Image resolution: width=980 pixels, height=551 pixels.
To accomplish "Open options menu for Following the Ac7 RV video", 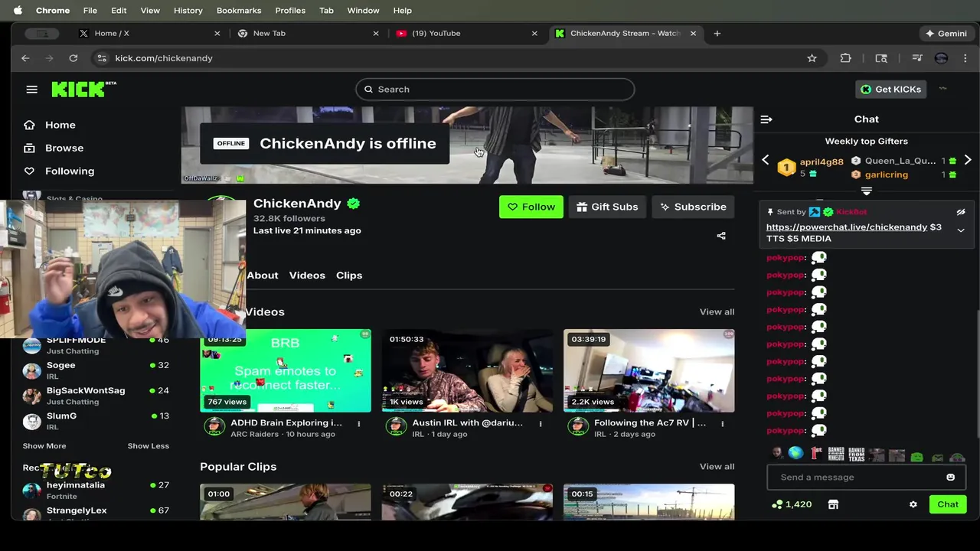I will (722, 424).
